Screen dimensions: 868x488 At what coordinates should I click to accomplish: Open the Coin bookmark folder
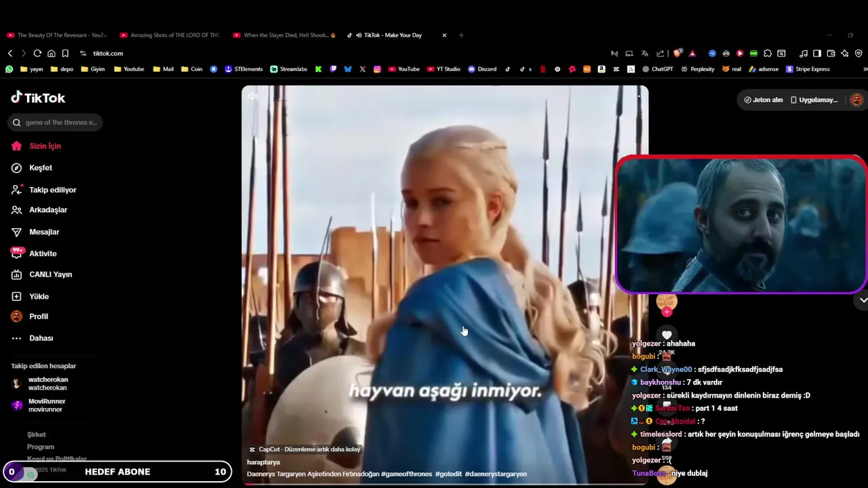click(x=191, y=69)
